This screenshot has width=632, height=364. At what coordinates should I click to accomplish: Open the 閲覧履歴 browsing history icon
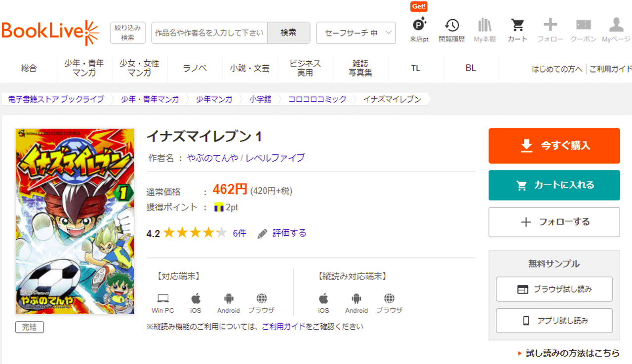(x=451, y=30)
